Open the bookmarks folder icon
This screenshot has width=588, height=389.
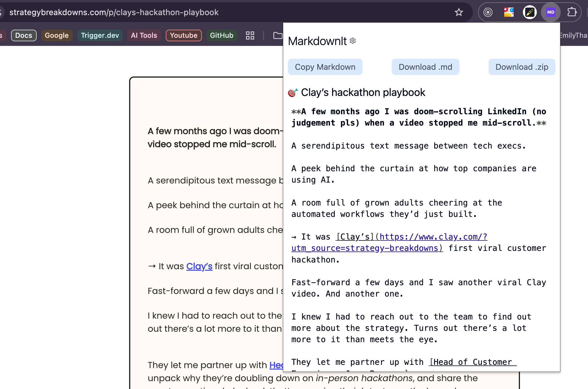coord(277,35)
